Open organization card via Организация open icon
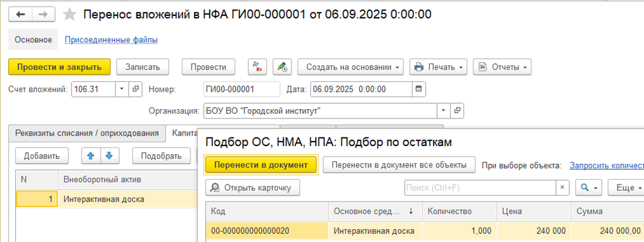This screenshot has height=242, width=644. [457, 111]
